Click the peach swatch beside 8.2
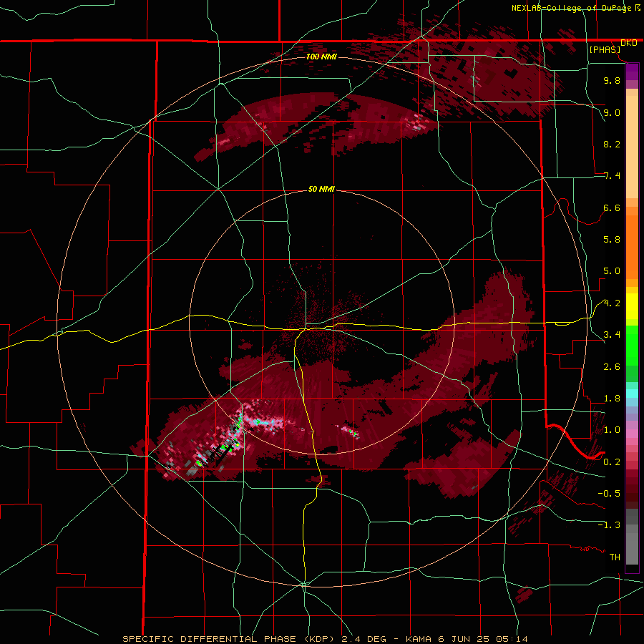 pyautogui.click(x=632, y=147)
